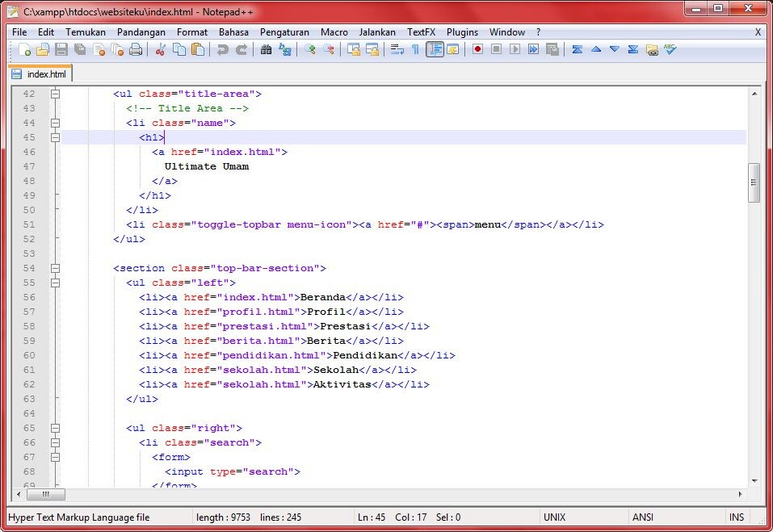Click the horizontal scrollbar thumb
This screenshot has width=773, height=532.
click(45, 494)
